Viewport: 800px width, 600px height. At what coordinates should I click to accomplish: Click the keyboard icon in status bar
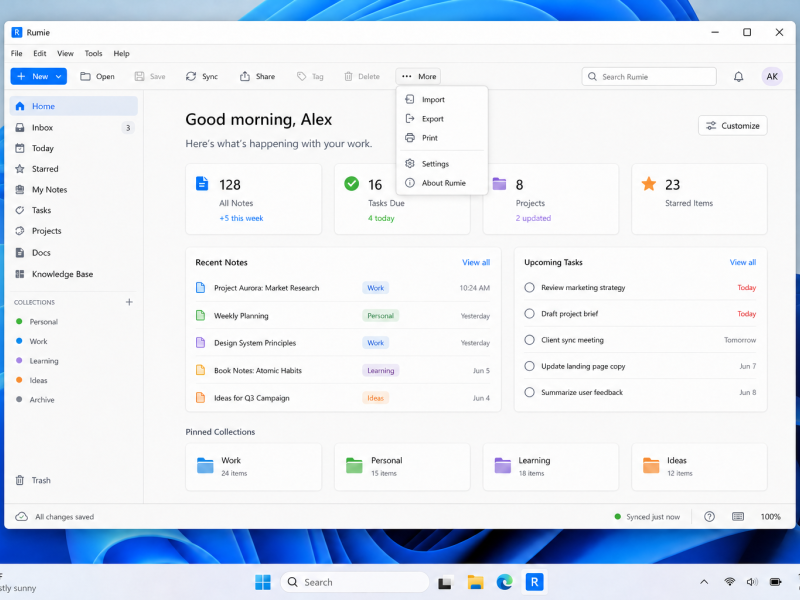tap(737, 516)
